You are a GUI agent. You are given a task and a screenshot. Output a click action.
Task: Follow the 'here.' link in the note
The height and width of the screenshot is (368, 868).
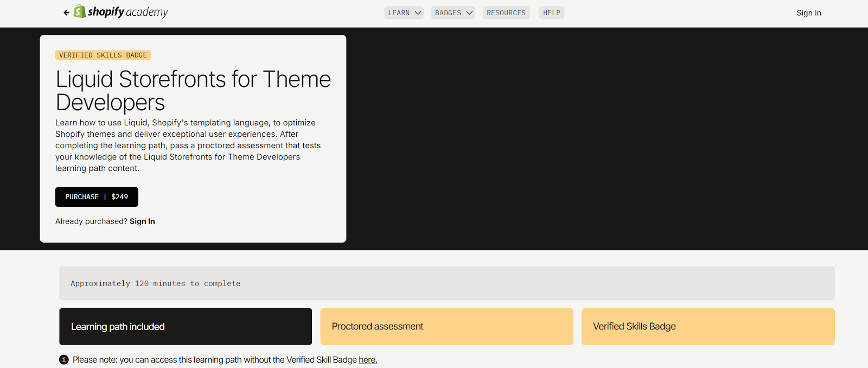pos(368,360)
